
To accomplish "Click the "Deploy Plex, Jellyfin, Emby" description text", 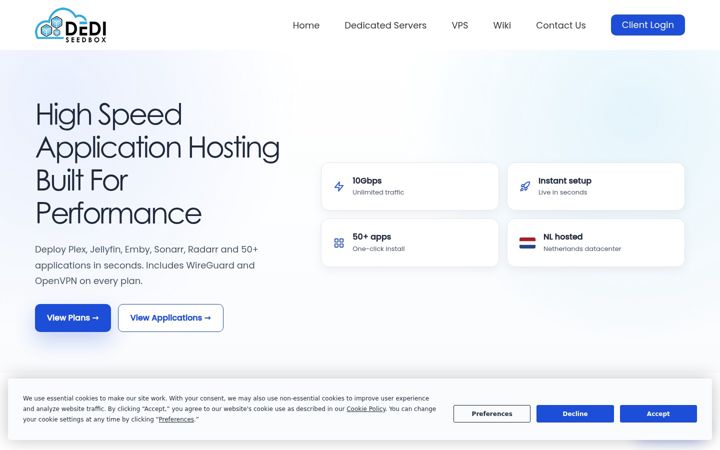I will click(x=146, y=265).
